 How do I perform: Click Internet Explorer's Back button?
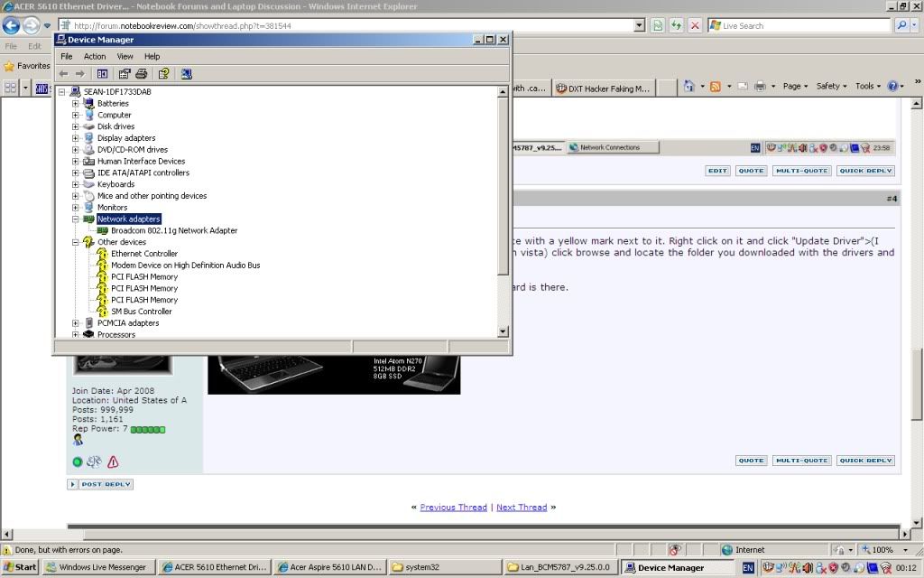[11, 25]
